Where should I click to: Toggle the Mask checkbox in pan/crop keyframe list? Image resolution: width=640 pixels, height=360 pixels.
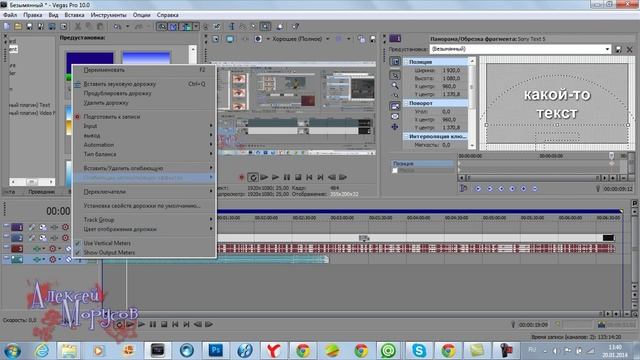pyautogui.click(x=395, y=171)
